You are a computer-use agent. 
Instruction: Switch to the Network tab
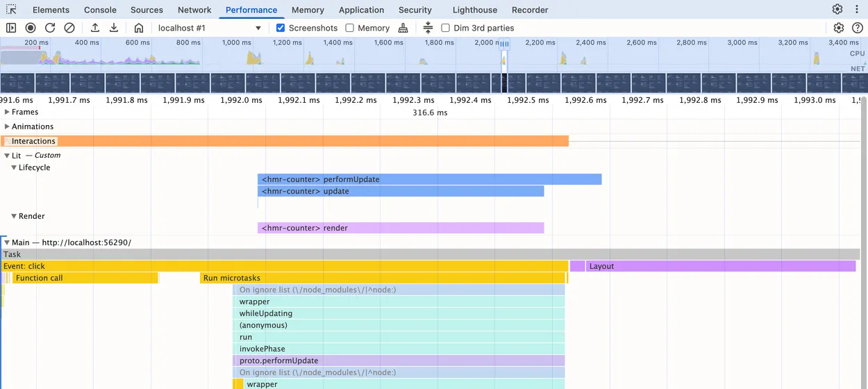tap(194, 10)
